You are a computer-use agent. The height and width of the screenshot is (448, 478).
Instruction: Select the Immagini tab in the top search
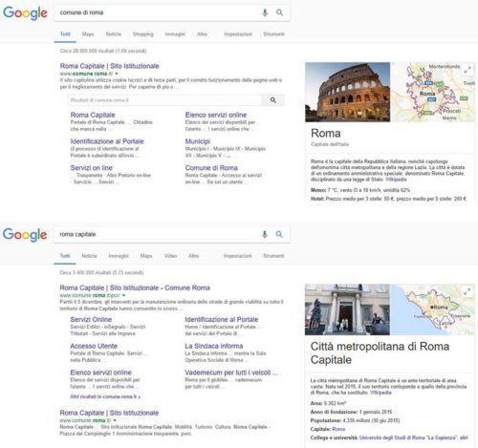(x=175, y=34)
